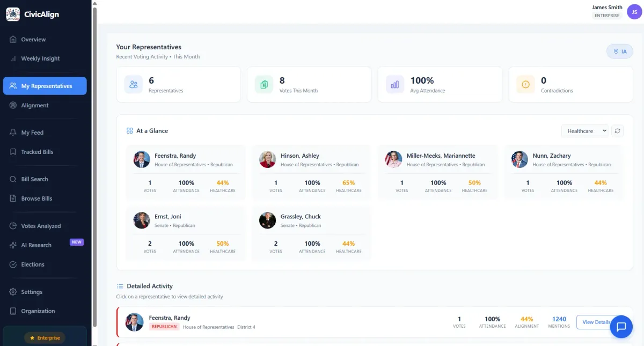The height and width of the screenshot is (346, 644).
Task: Select the IA state location selector
Action: [619, 51]
